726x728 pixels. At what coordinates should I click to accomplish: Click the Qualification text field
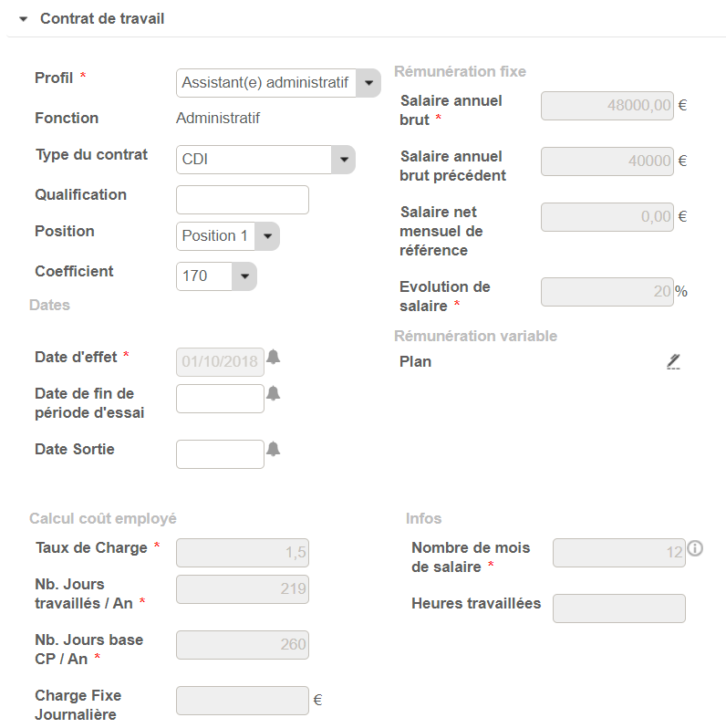242,200
